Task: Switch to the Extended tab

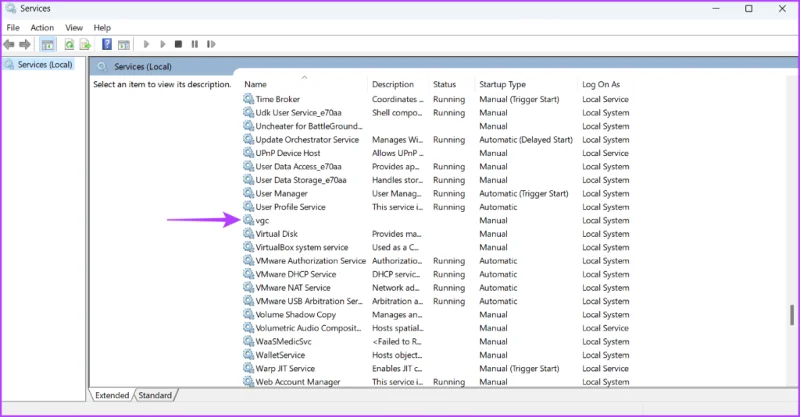Action: [112, 395]
